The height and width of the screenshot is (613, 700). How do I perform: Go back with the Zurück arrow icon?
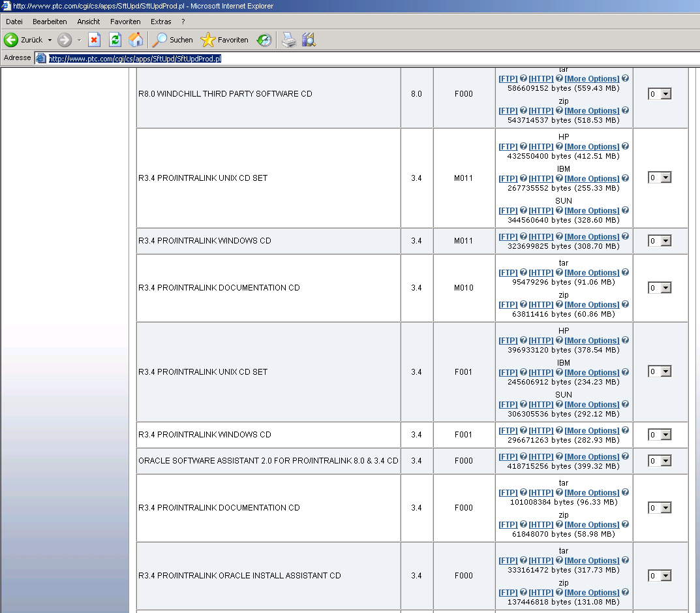[x=10, y=40]
